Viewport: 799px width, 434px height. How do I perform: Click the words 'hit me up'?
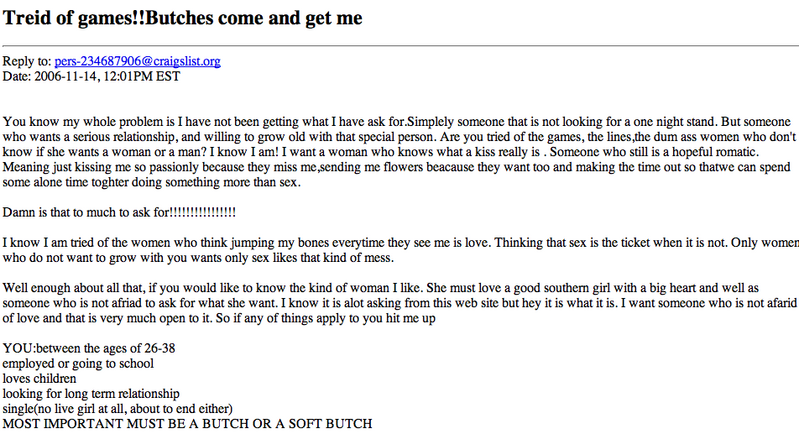(x=410, y=318)
